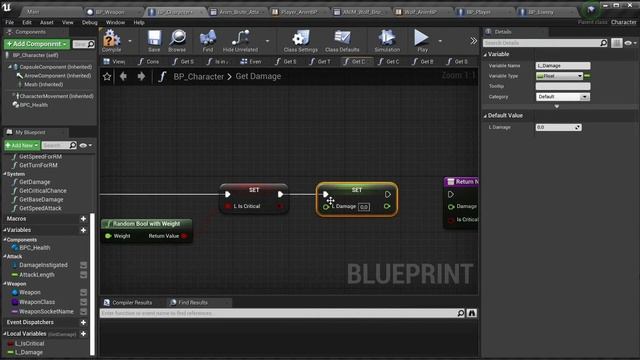This screenshot has width=640, height=360.
Task: Open Hide Unrelated options dropdown arrow
Action: pyautogui.click(x=267, y=41)
